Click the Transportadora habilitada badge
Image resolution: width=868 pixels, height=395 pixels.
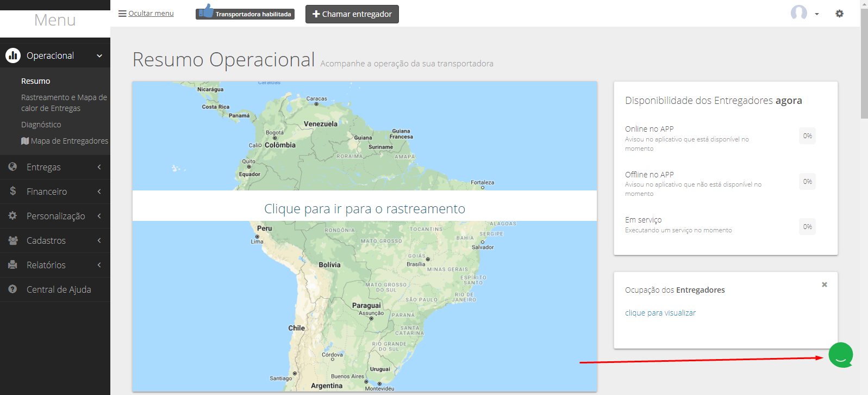(x=245, y=14)
